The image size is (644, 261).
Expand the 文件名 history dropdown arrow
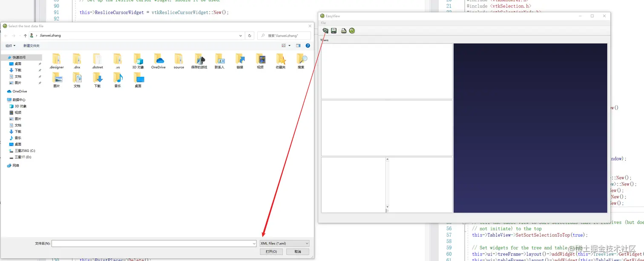point(254,244)
